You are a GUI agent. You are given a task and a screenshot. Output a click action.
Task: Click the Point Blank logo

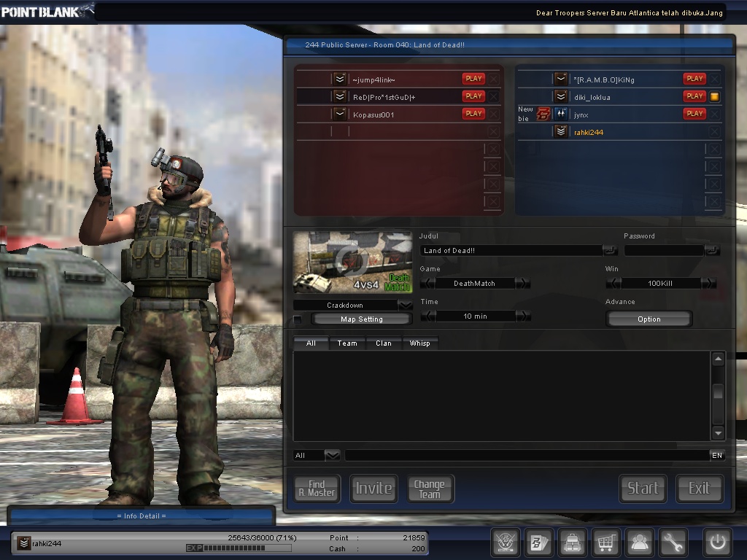click(47, 11)
